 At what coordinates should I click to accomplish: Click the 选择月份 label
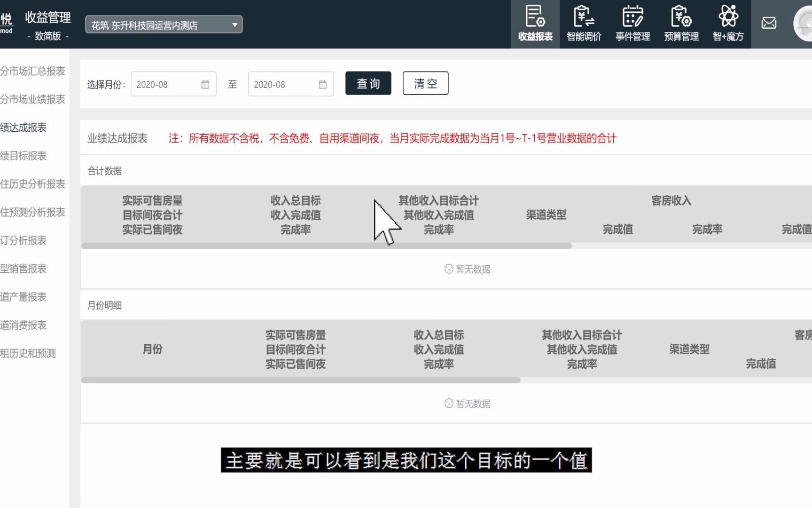tap(106, 85)
